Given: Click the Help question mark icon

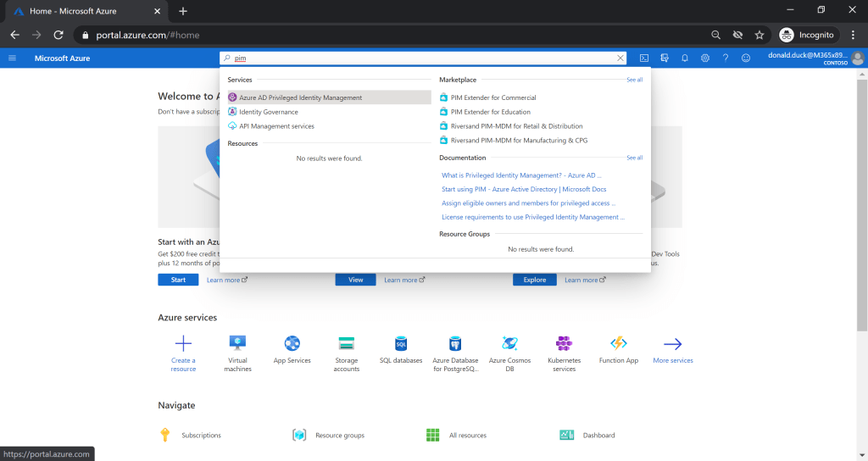Looking at the screenshot, I should click(725, 58).
